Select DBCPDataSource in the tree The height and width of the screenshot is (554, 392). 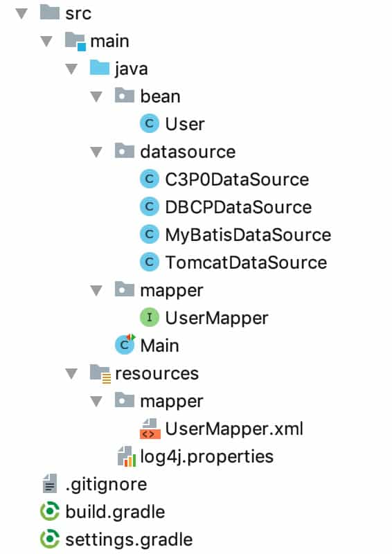[x=238, y=207]
